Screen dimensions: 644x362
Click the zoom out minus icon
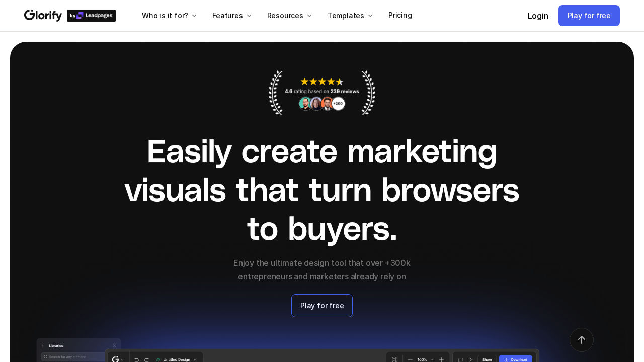click(x=410, y=359)
